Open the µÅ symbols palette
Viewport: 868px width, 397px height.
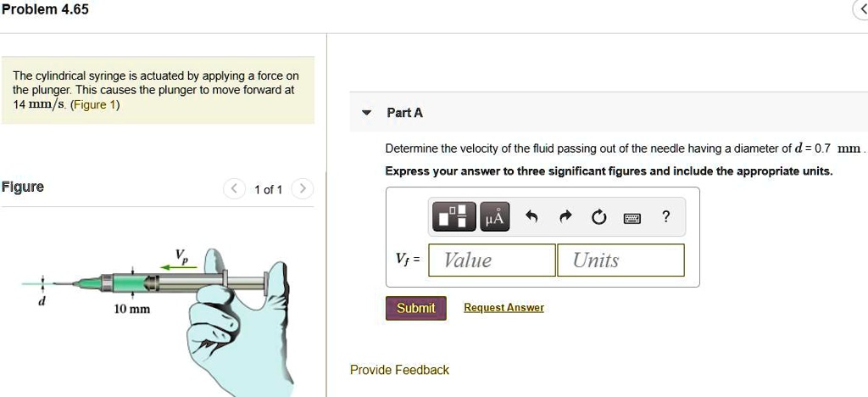pyautogui.click(x=495, y=217)
